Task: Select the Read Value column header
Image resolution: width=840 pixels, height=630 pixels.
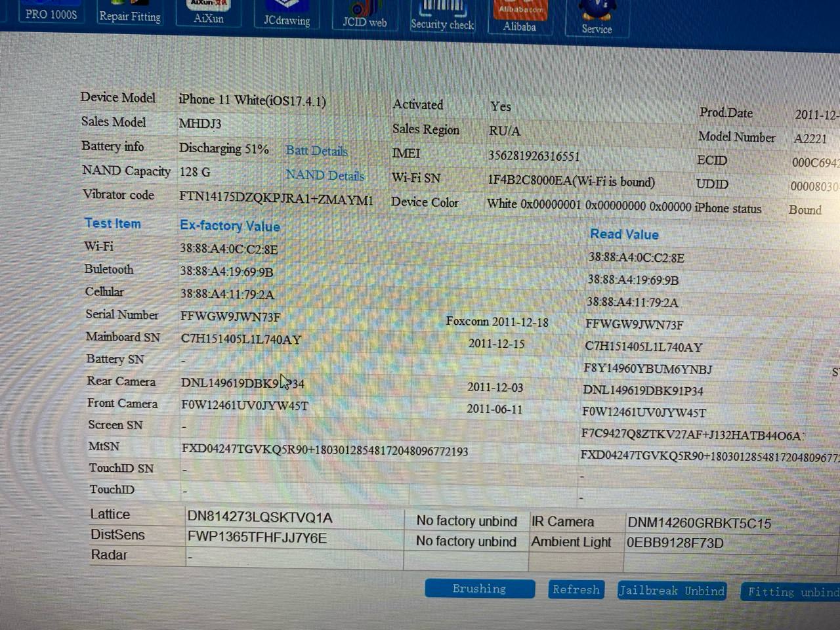Action: [x=624, y=234]
